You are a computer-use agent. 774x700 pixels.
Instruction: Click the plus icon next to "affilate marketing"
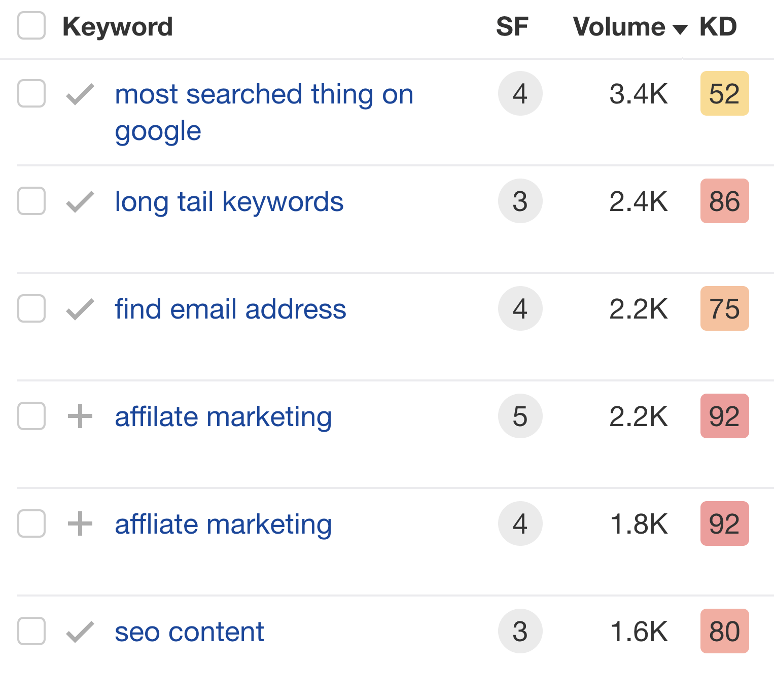point(80,416)
